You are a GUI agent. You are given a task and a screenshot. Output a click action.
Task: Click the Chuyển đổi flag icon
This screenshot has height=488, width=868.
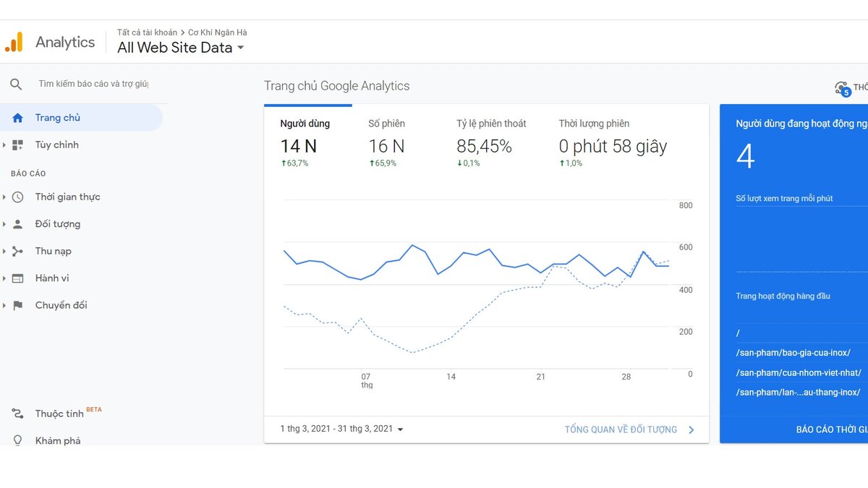pyautogui.click(x=18, y=306)
